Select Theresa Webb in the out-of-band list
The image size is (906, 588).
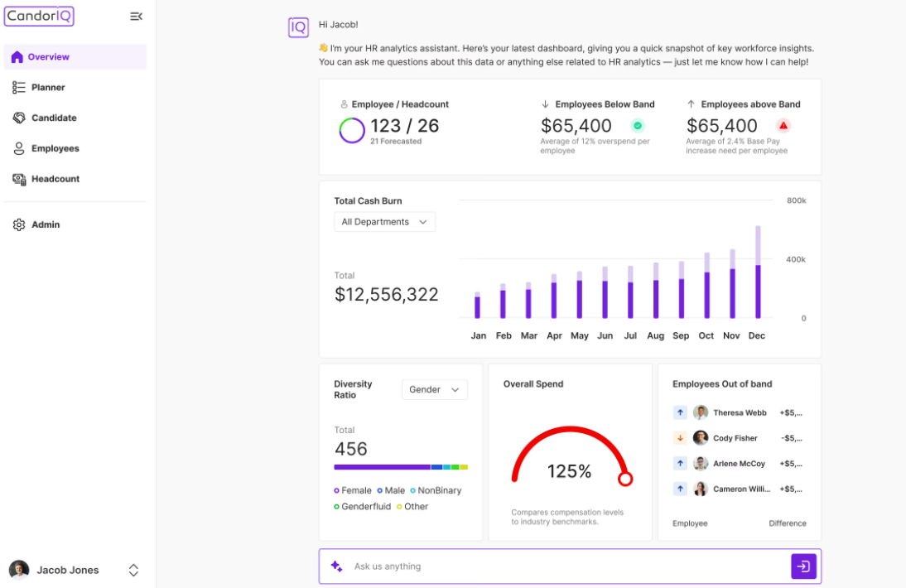point(740,412)
